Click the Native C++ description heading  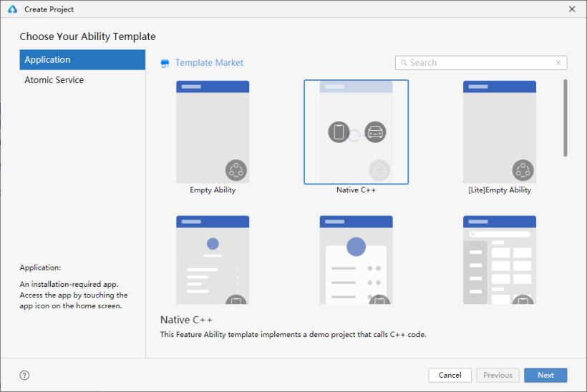coord(186,320)
